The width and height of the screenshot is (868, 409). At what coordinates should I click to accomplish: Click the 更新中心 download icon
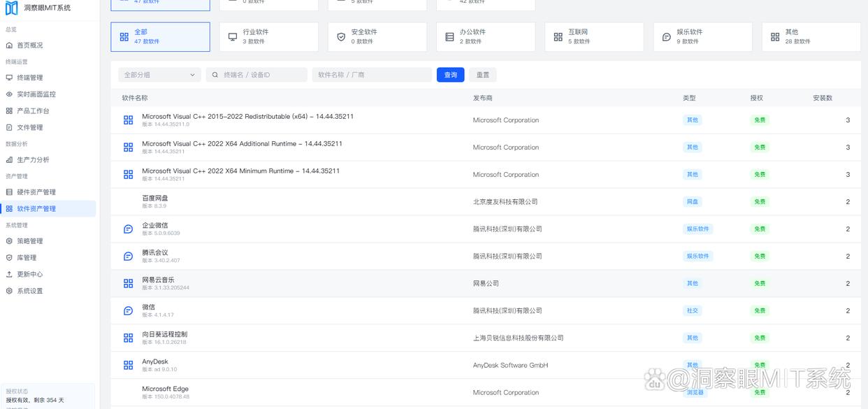[9, 274]
